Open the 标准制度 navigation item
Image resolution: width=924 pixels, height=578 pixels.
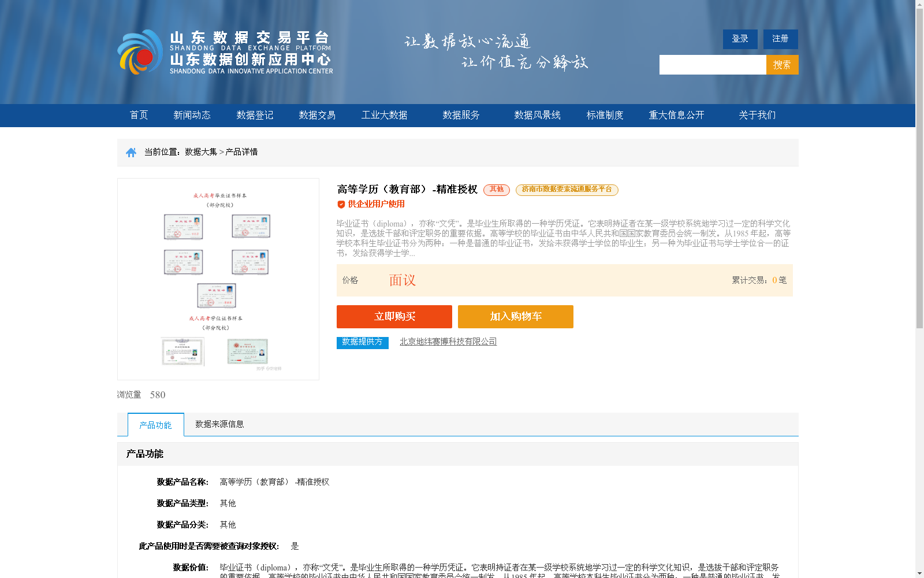click(605, 115)
